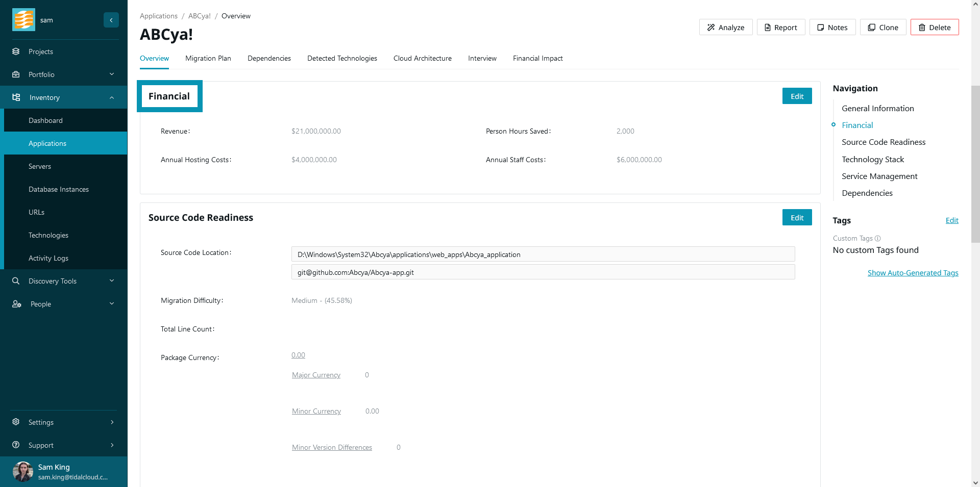The width and height of the screenshot is (980, 487).
Task: Expand the People menu chevron
Action: [112, 304]
